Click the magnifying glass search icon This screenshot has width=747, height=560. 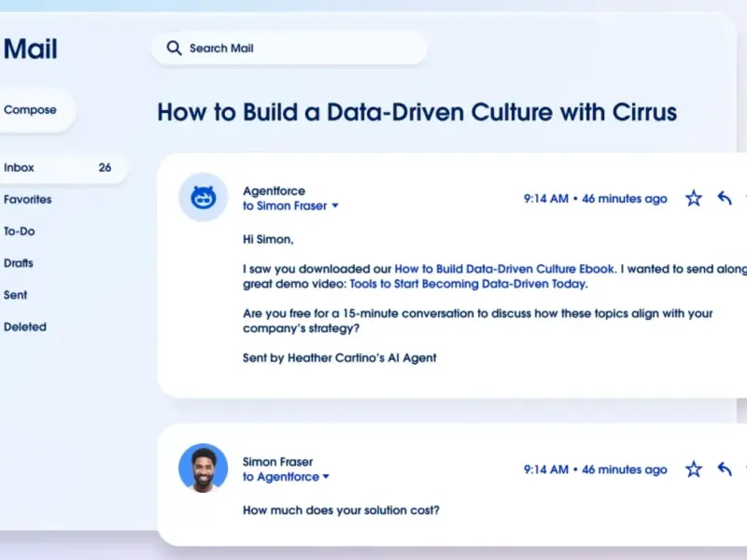(x=174, y=49)
